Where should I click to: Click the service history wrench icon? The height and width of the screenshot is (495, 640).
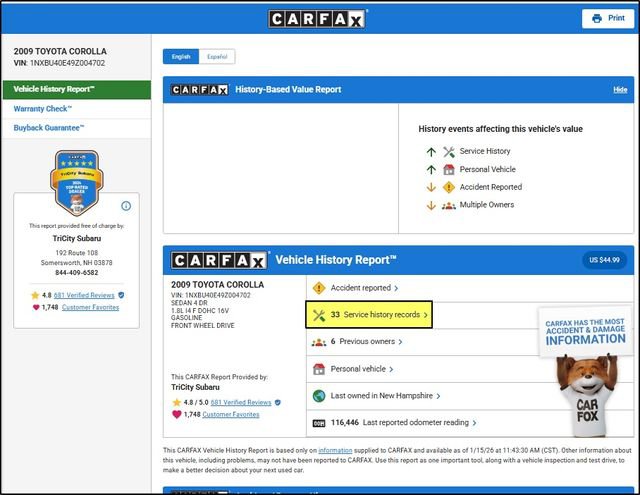(320, 315)
